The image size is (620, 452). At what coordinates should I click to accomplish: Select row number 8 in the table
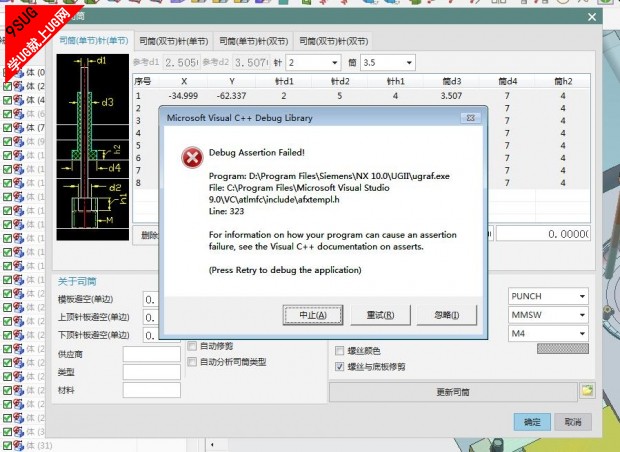(x=138, y=183)
